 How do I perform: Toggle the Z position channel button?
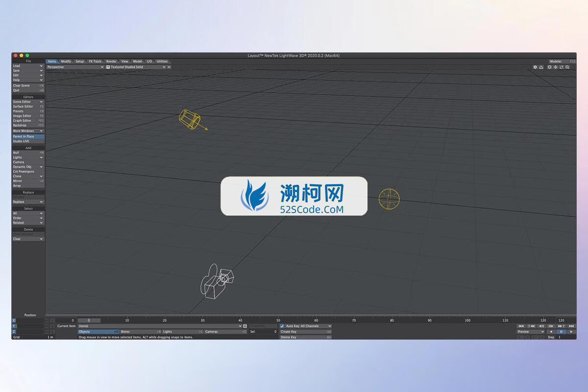[14, 332]
